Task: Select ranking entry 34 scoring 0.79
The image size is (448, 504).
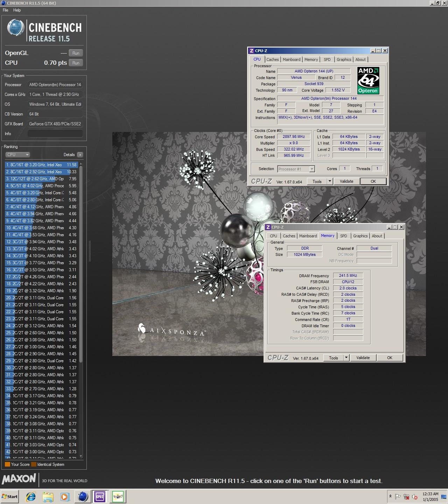Action: click(x=41, y=396)
